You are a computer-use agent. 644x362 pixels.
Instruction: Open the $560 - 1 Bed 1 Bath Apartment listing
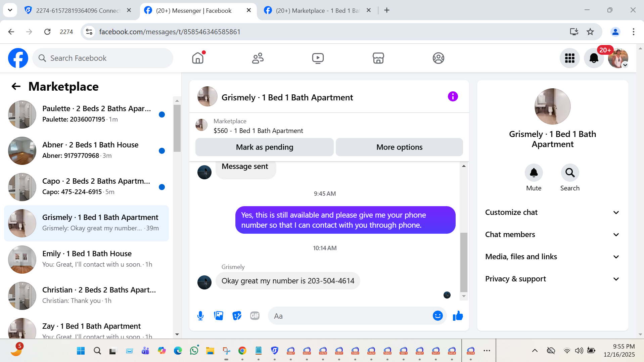coord(258,131)
